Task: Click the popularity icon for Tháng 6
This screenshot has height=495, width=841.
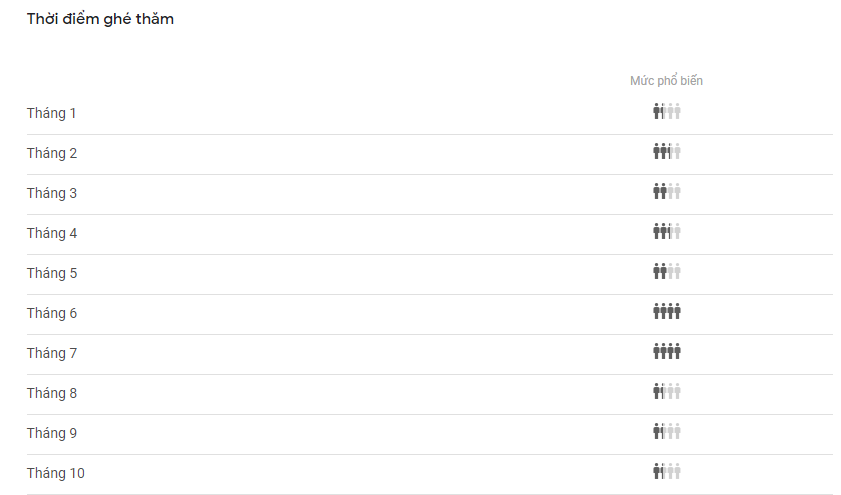Action: tap(666, 311)
